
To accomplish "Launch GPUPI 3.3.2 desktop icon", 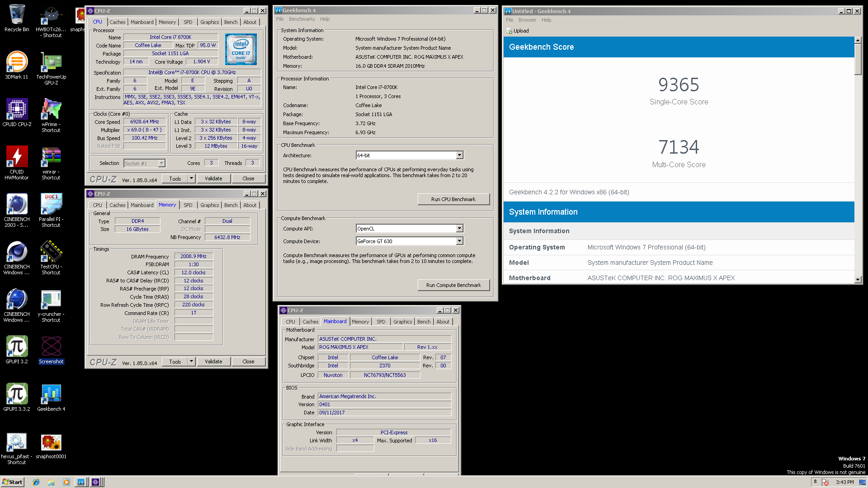I will pos(17,398).
